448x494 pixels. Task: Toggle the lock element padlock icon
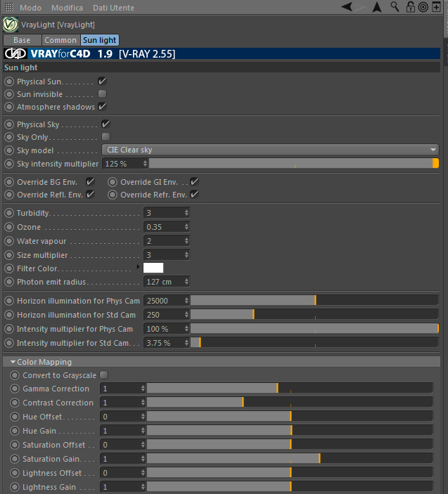pos(410,6)
